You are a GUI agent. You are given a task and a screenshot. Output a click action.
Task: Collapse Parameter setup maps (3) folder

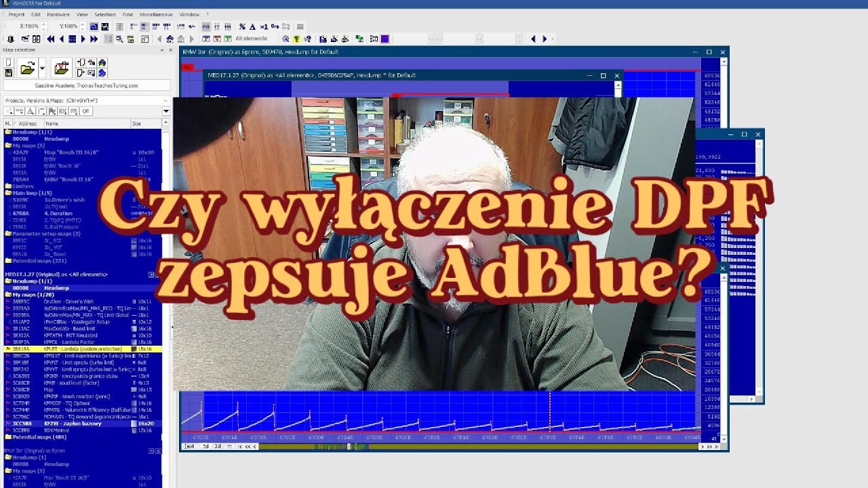pyautogui.click(x=8, y=234)
